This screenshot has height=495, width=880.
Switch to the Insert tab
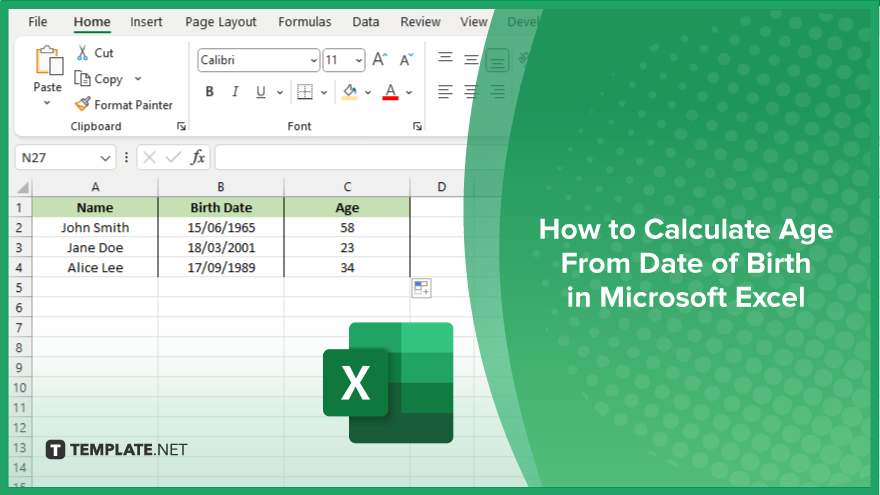[146, 22]
